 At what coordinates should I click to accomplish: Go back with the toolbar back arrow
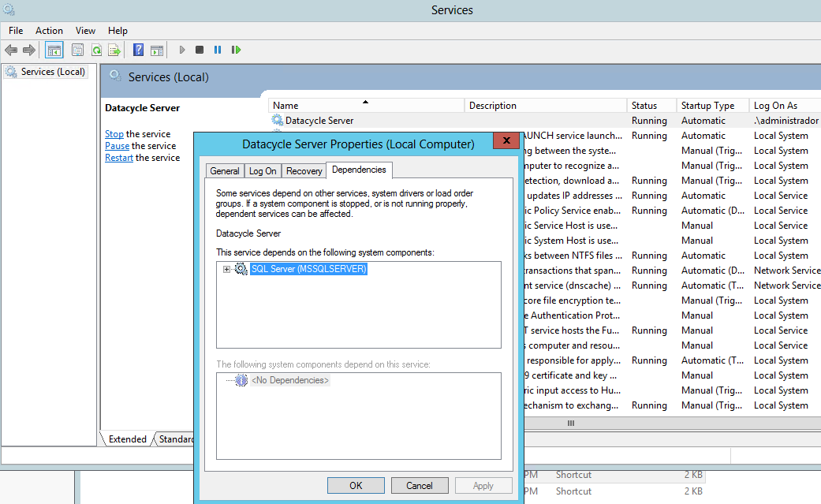[11, 50]
